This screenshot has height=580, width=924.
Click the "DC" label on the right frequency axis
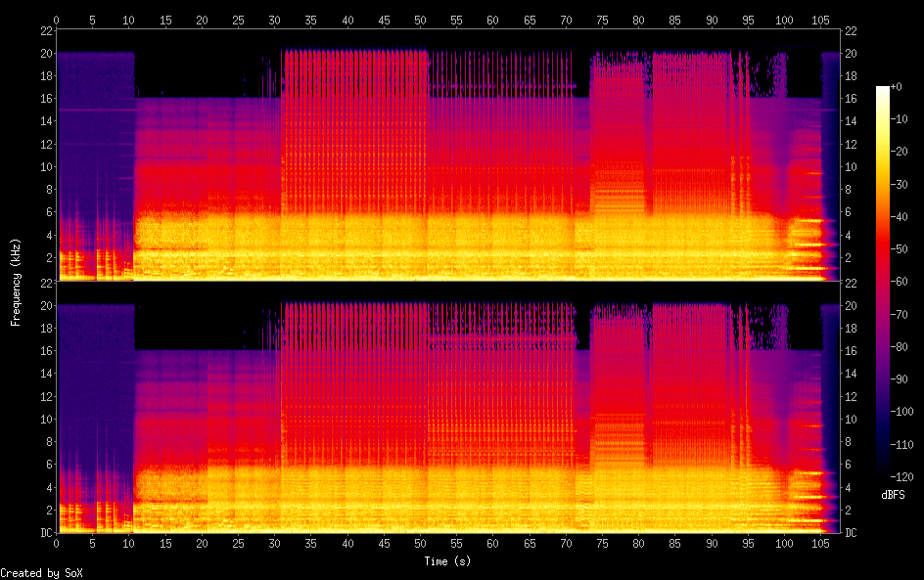click(852, 533)
